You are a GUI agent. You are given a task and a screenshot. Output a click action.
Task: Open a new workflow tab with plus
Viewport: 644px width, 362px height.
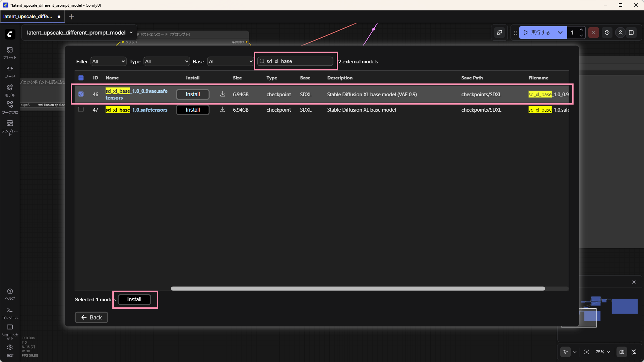click(x=71, y=17)
